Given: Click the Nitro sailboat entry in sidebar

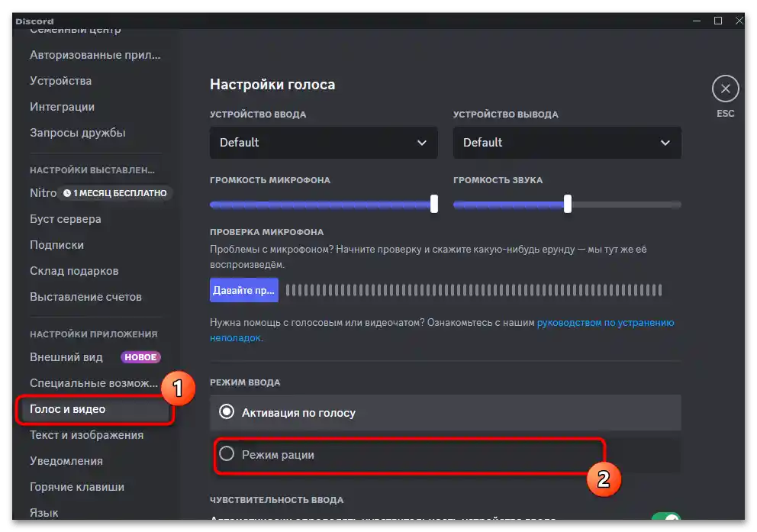Looking at the screenshot, I should pos(42,193).
